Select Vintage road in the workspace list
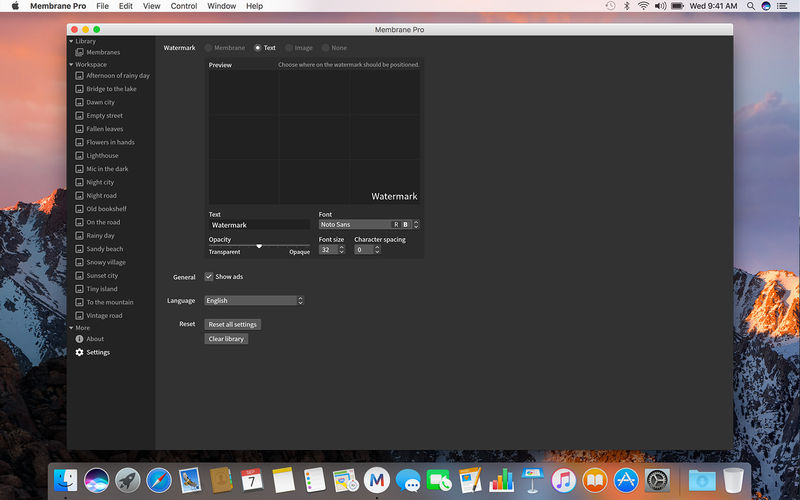The width and height of the screenshot is (800, 500). (104, 315)
